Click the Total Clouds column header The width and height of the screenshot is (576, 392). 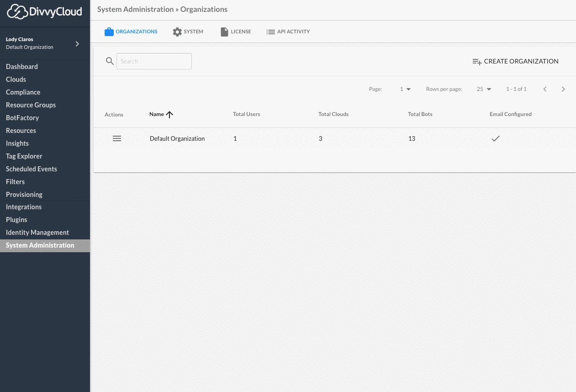click(x=333, y=114)
